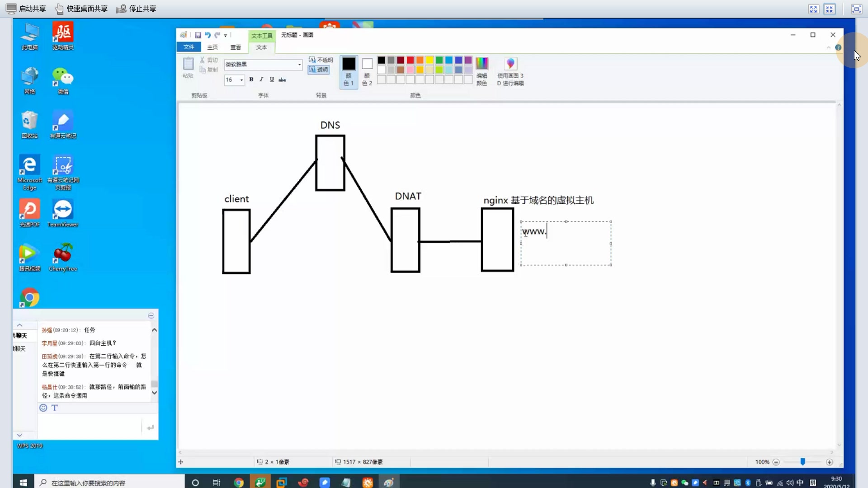Switch to the 主页 (Home) ribbon tab

click(212, 47)
